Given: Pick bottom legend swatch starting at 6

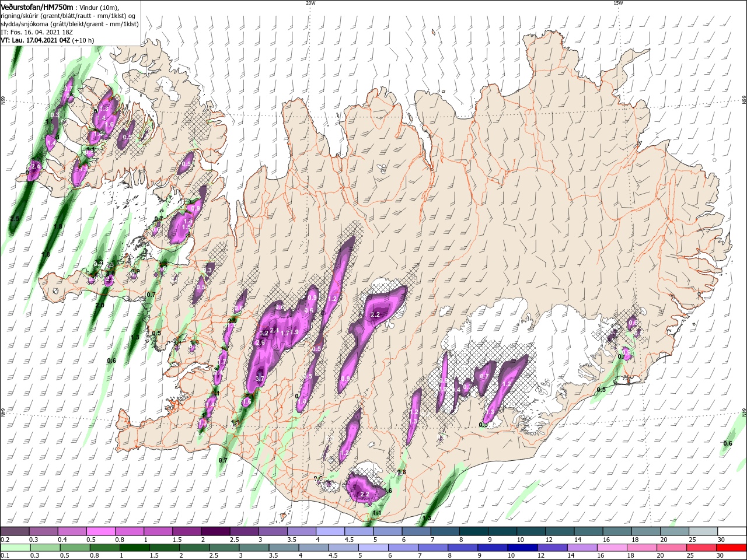Looking at the screenshot, I should (x=404, y=548).
